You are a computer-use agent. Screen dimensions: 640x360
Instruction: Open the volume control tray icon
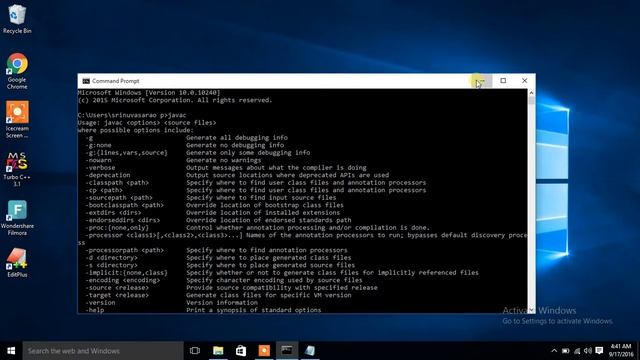588,351
